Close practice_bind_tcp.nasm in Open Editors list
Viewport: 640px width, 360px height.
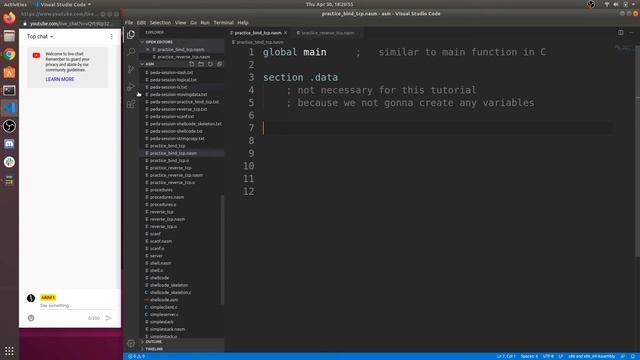click(147, 49)
